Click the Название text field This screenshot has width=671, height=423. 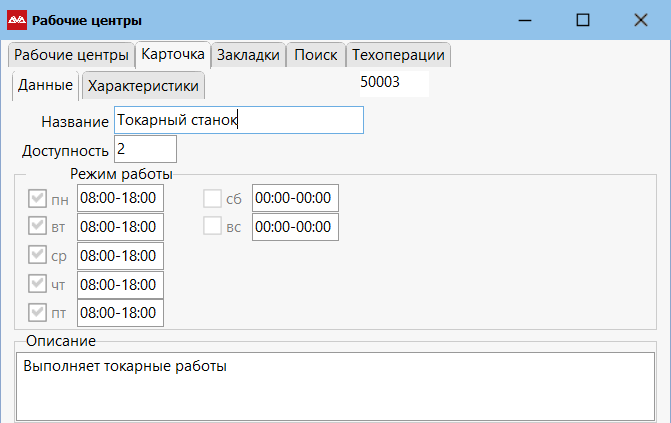(238, 120)
